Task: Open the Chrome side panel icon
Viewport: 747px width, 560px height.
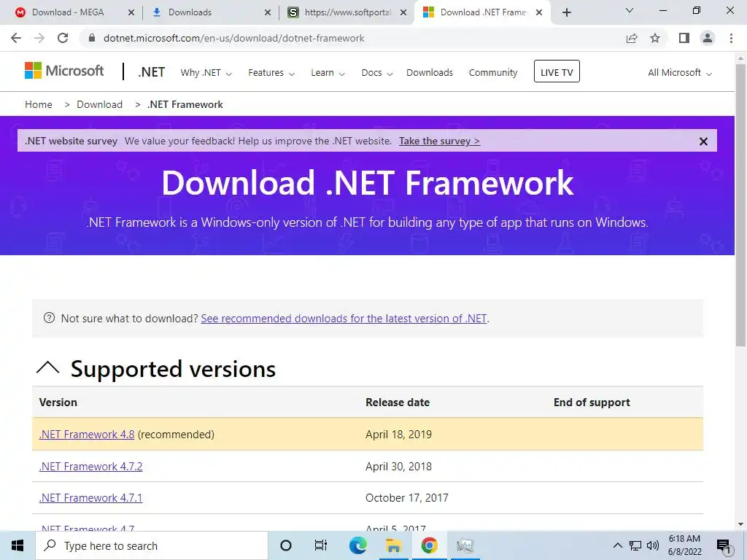Action: pyautogui.click(x=684, y=38)
